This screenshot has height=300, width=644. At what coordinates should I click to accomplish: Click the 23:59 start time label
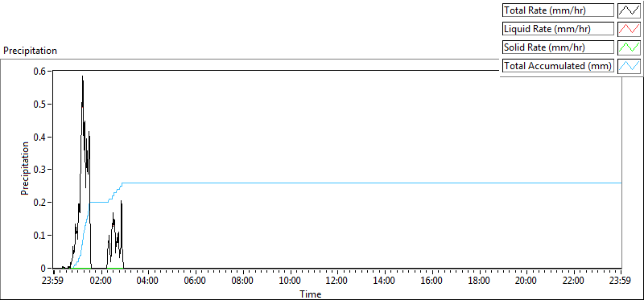coord(54,282)
